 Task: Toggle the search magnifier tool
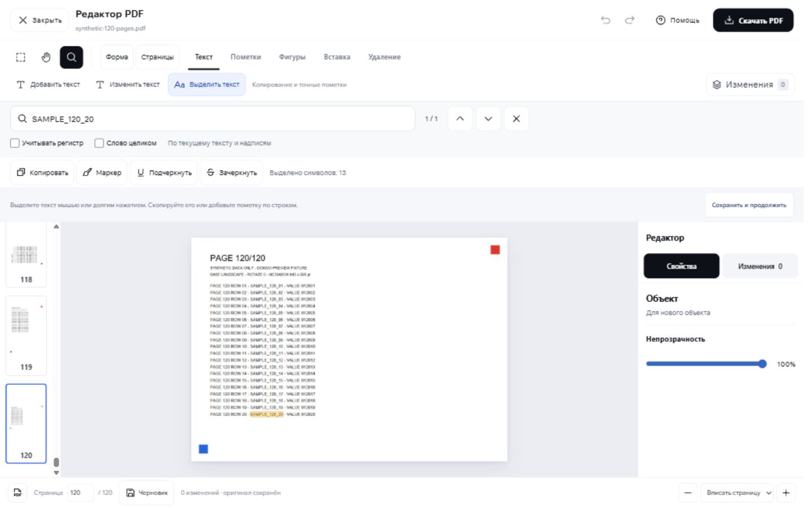click(72, 57)
